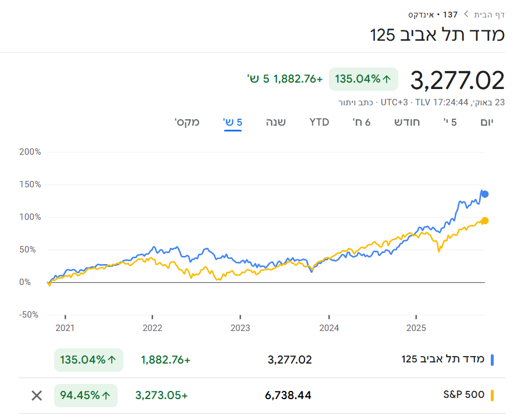This screenshot has width=517, height=420.
Task: Switch to the שנה (year) range tab
Action: point(275,122)
